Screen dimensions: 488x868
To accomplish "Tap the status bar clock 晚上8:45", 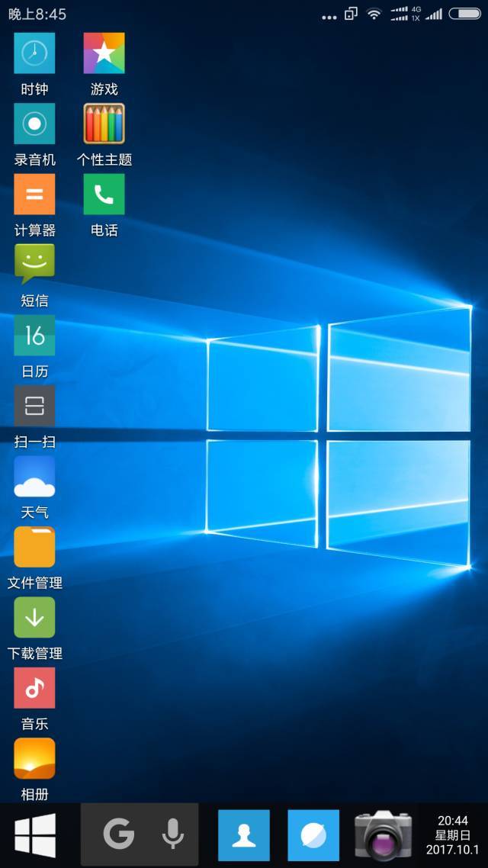I will coord(37,14).
